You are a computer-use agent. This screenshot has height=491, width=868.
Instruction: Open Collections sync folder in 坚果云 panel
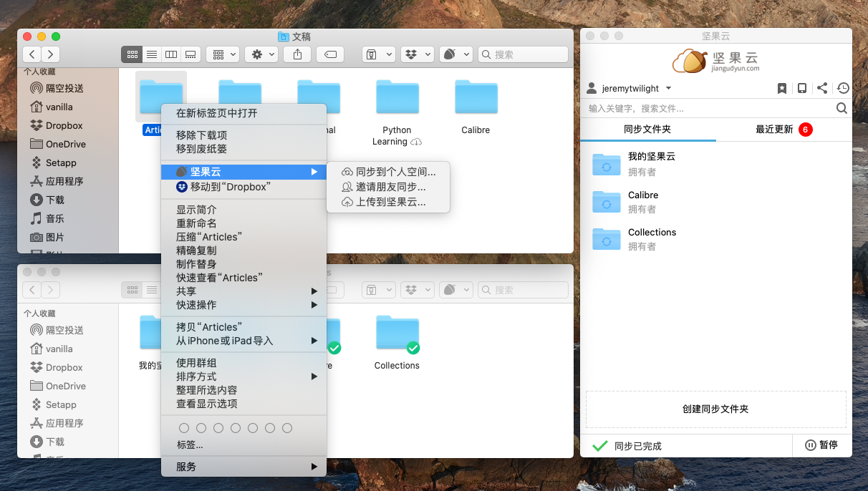pyautogui.click(x=716, y=239)
